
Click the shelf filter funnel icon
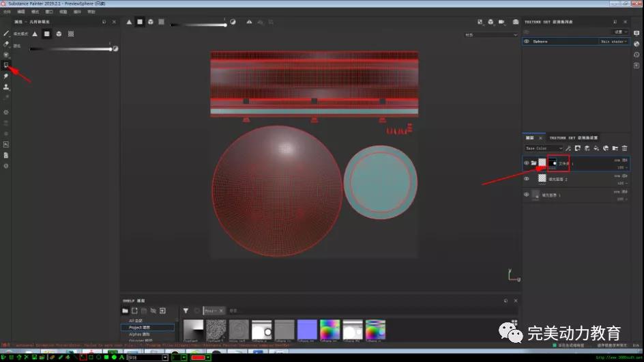click(x=186, y=310)
